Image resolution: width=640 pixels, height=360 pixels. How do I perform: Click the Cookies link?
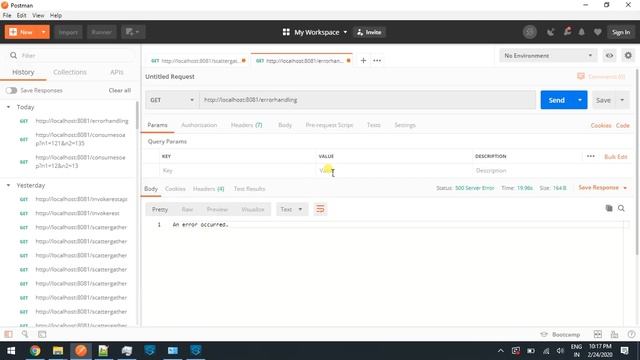tap(601, 125)
